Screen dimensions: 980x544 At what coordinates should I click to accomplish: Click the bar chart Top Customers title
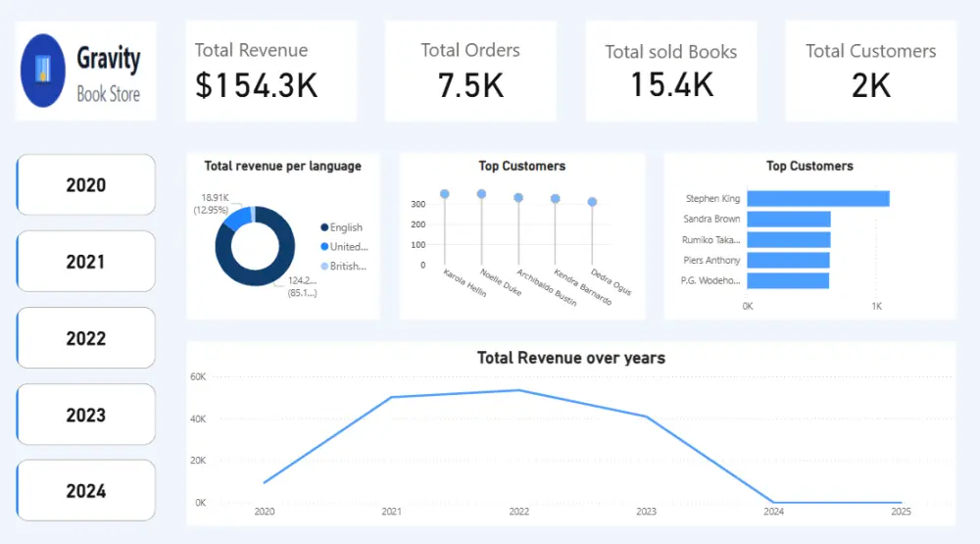click(809, 166)
